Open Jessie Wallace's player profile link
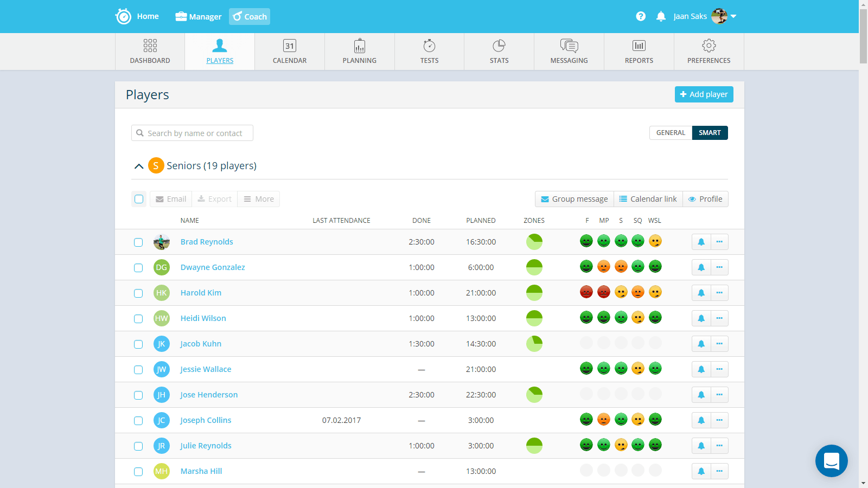This screenshot has width=868, height=488. click(206, 369)
